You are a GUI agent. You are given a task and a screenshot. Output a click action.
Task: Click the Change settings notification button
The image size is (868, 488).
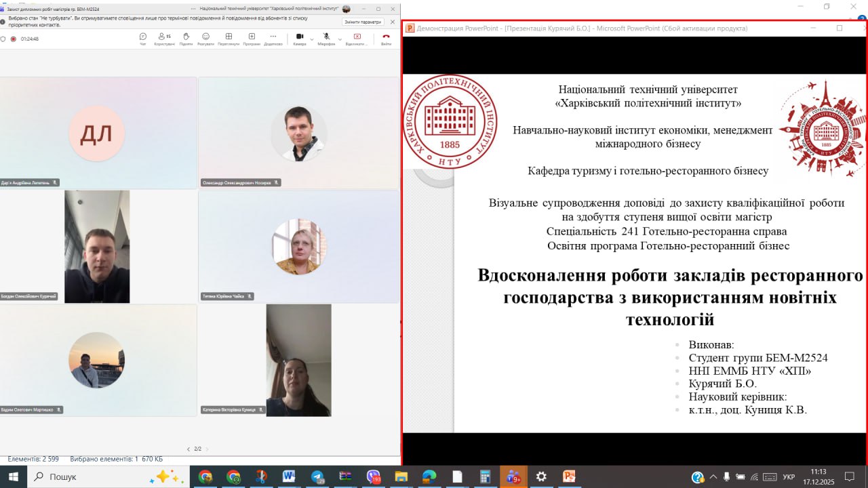pos(363,22)
